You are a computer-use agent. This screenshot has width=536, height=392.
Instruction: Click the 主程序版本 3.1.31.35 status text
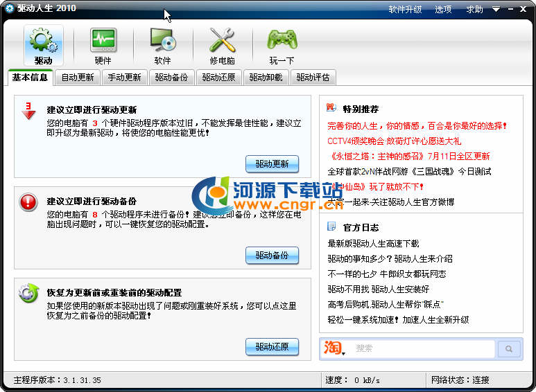point(58,380)
